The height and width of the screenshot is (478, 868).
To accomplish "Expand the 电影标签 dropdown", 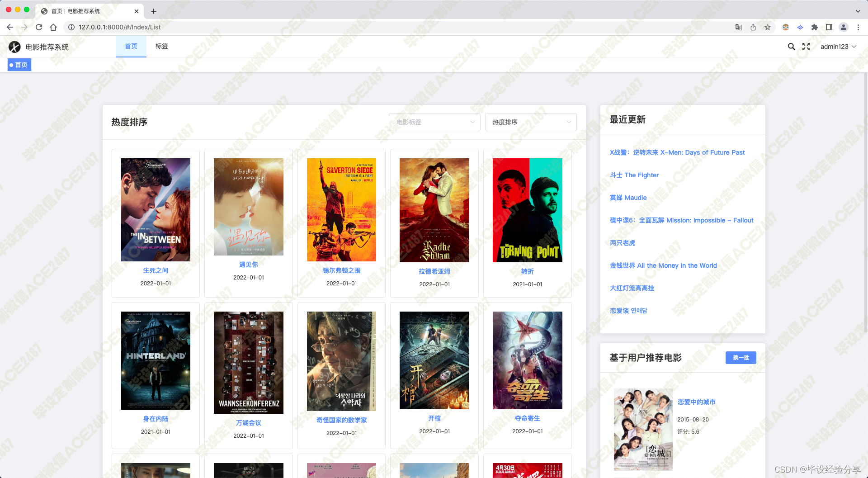I will [x=434, y=122].
